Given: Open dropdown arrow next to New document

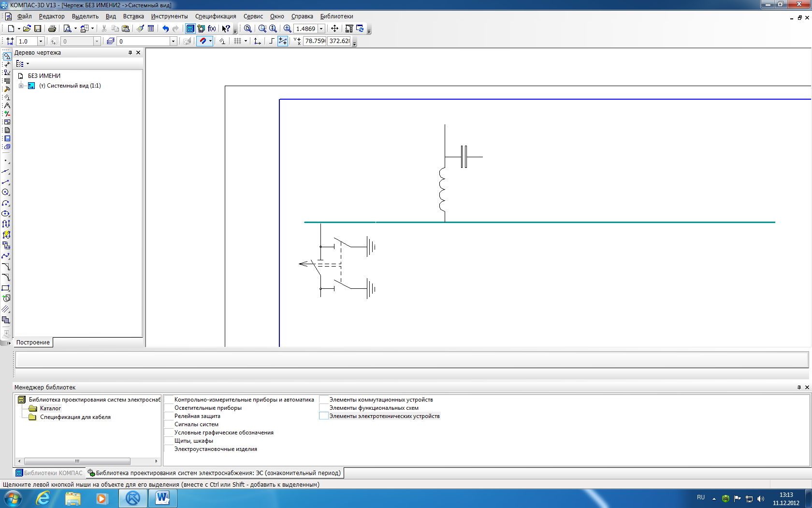Looking at the screenshot, I should point(19,29).
